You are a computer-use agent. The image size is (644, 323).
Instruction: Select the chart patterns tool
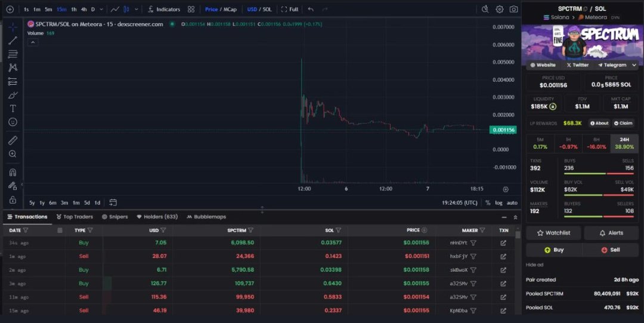point(13,67)
